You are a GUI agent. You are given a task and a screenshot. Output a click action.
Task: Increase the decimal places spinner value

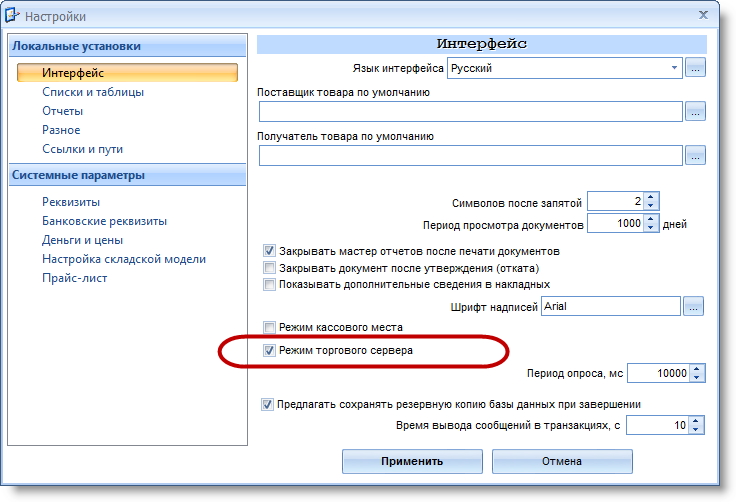651,196
